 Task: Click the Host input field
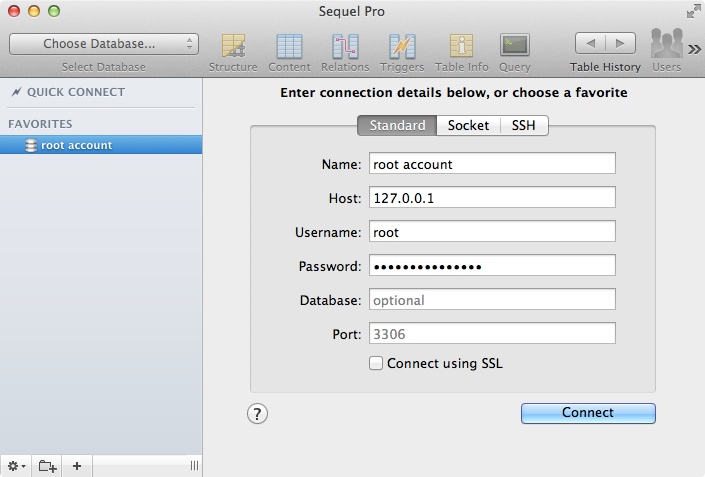pyautogui.click(x=492, y=197)
